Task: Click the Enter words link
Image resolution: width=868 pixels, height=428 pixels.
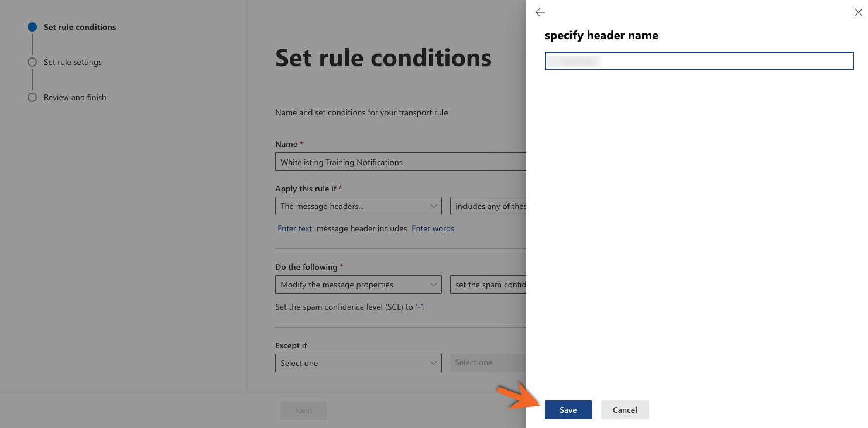Action: pyautogui.click(x=433, y=228)
